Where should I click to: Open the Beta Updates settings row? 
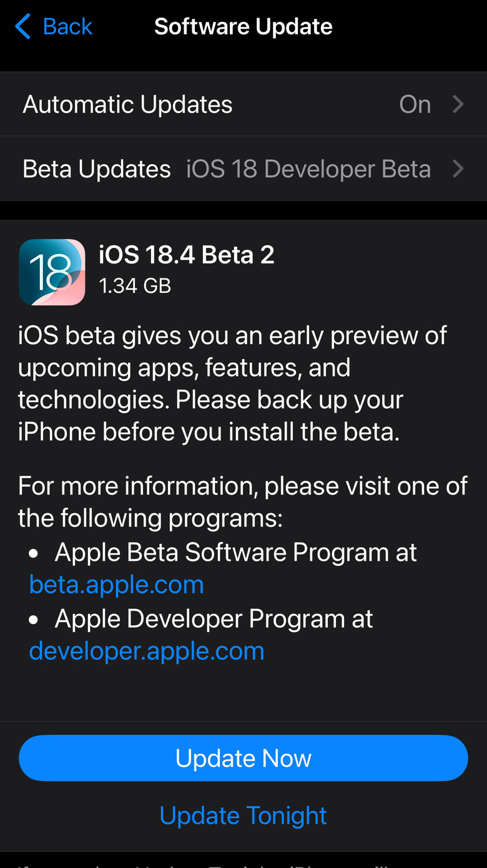pyautogui.click(x=243, y=169)
